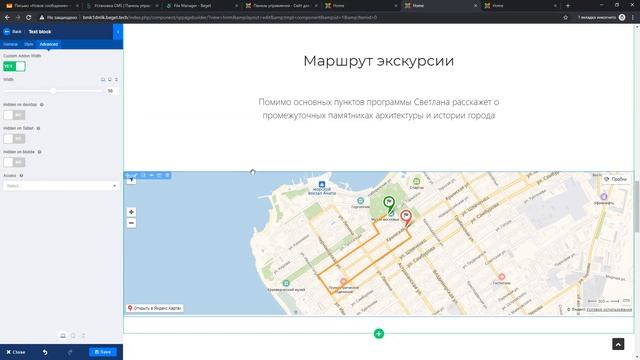This screenshot has height=360, width=640.
Task: Switch to the Style tab
Action: [x=29, y=44]
